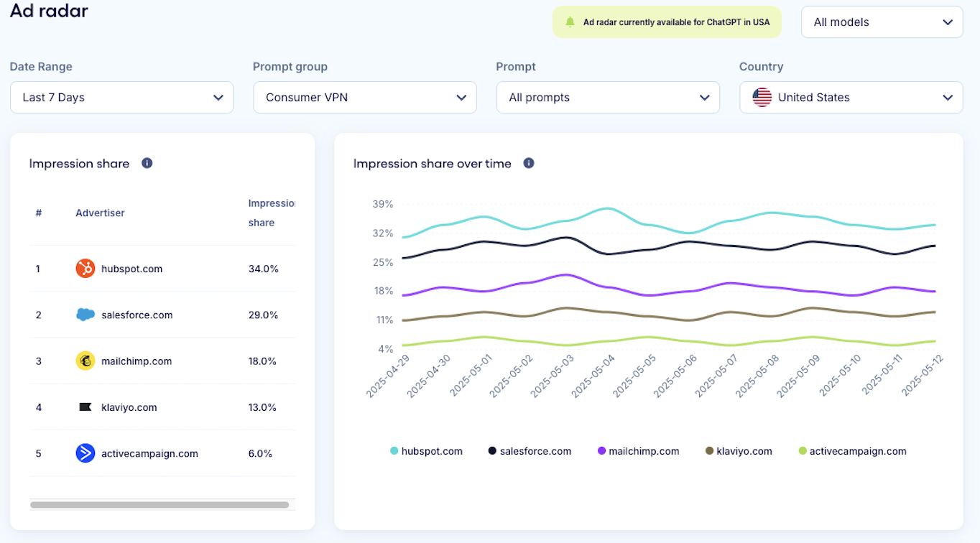Click the HubSpot logo icon
This screenshot has height=543, width=980.
(85, 269)
